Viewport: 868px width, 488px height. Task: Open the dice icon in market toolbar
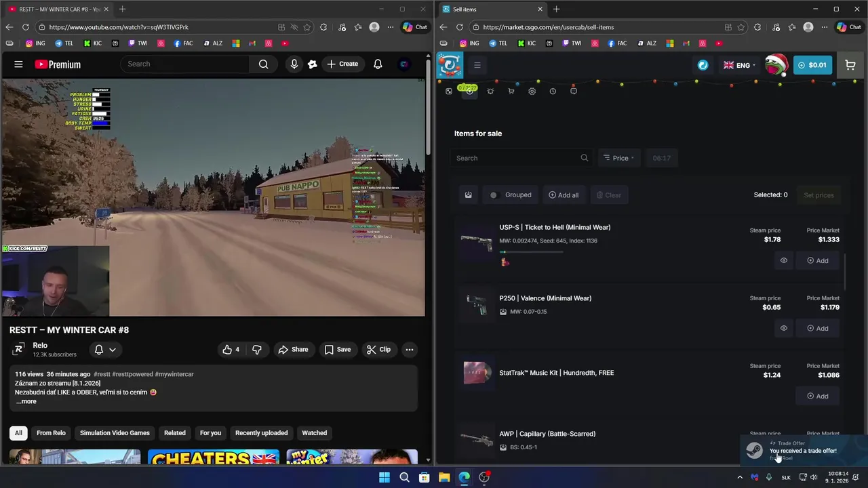(449, 91)
